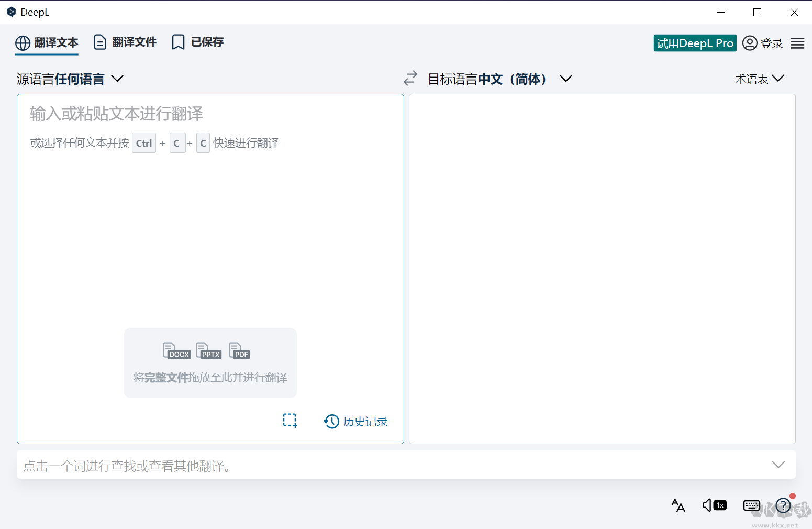Activate the screen capture selection icon

point(290,421)
